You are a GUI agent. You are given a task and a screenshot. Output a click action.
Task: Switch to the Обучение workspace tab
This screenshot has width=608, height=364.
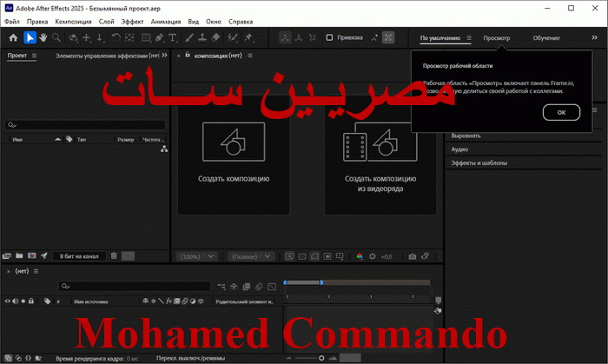545,38
